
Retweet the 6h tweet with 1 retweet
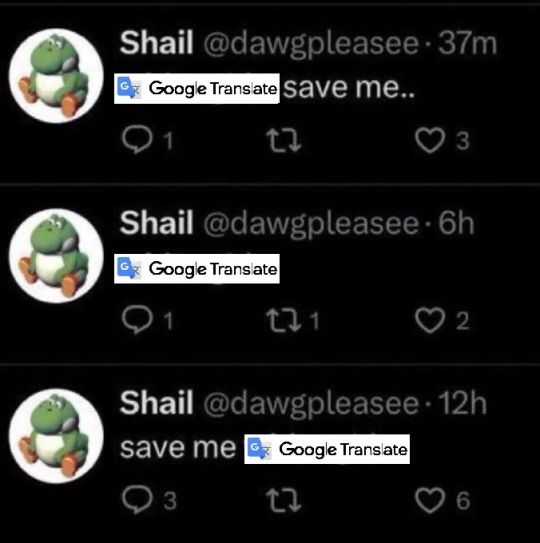pyautogui.click(x=284, y=321)
